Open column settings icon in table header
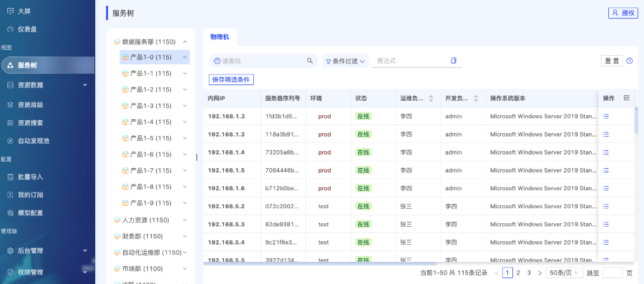 (x=626, y=98)
